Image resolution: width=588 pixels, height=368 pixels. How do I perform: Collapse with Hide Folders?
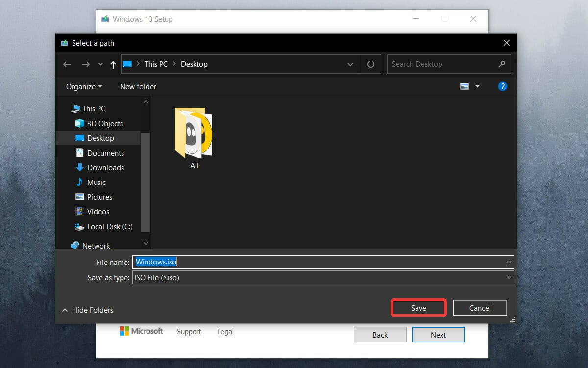point(88,310)
